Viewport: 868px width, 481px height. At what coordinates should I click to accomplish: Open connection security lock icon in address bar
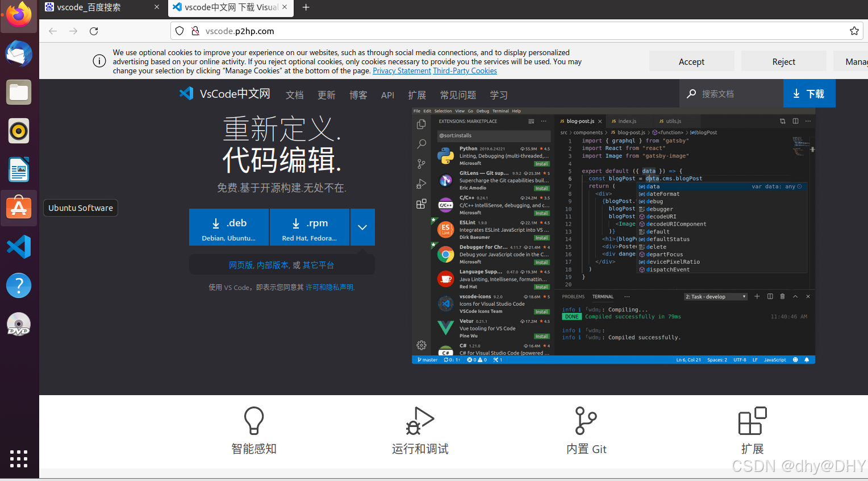195,31
